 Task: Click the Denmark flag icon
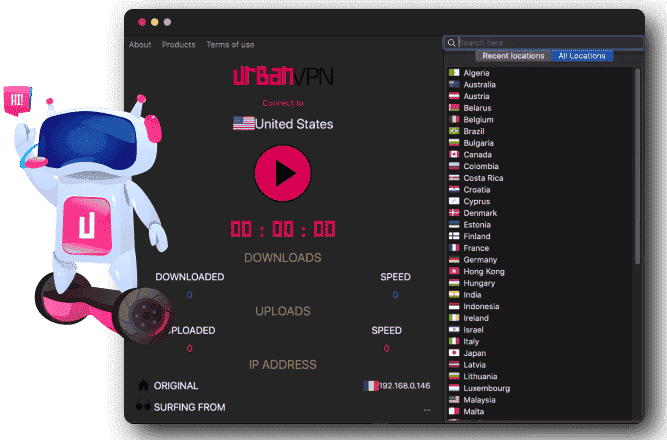click(454, 212)
